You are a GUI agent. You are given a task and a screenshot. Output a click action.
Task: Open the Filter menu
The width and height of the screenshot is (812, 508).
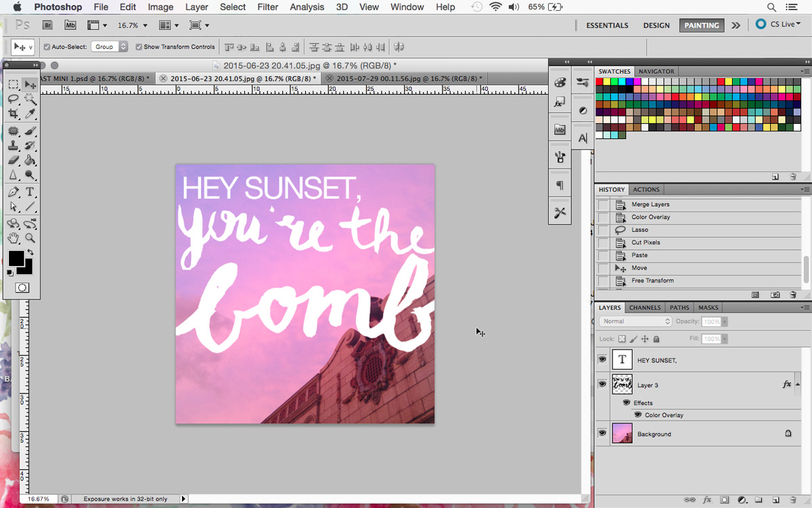(268, 7)
